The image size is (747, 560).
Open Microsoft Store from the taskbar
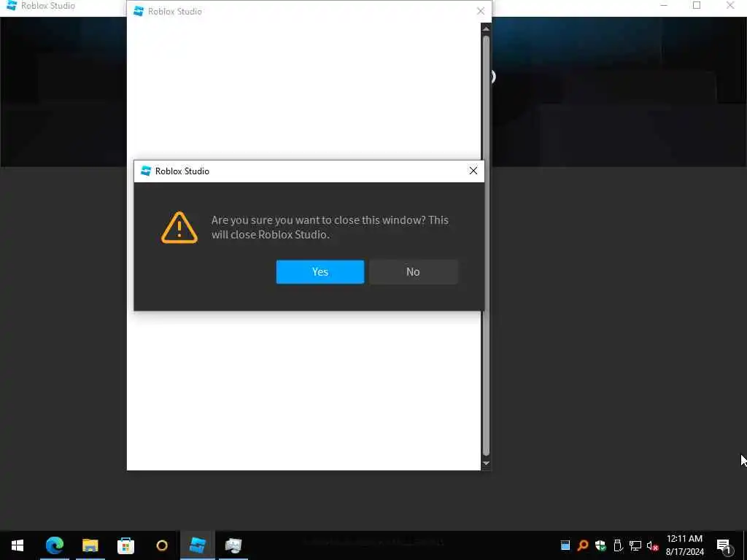pos(125,545)
